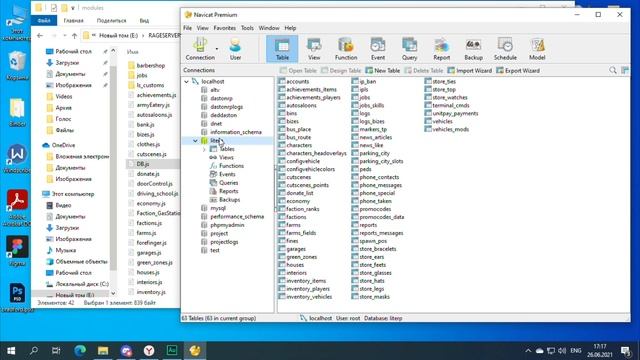The image size is (640, 360).
Task: Open Microsoft Edge from the taskbar
Action: pos(80,351)
